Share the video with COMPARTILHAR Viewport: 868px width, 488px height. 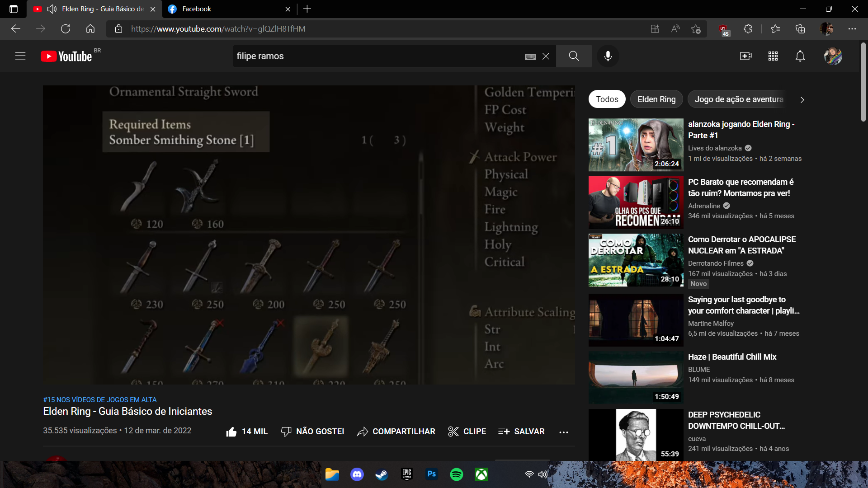tap(396, 432)
